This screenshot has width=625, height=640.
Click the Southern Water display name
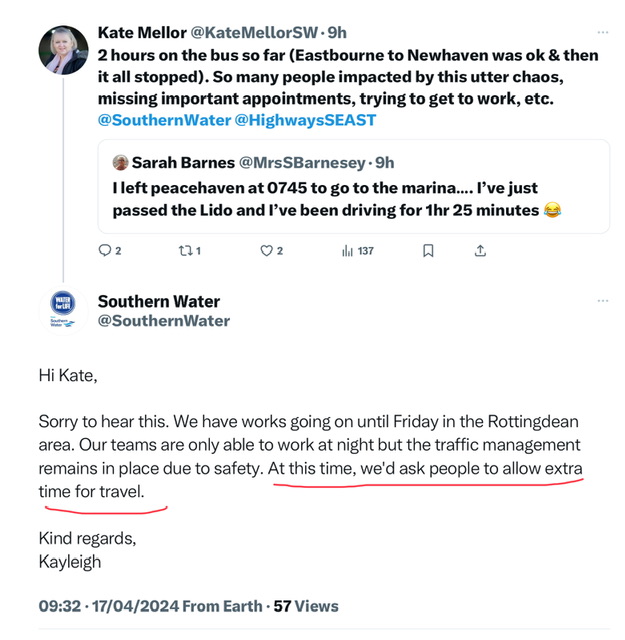pyautogui.click(x=159, y=301)
